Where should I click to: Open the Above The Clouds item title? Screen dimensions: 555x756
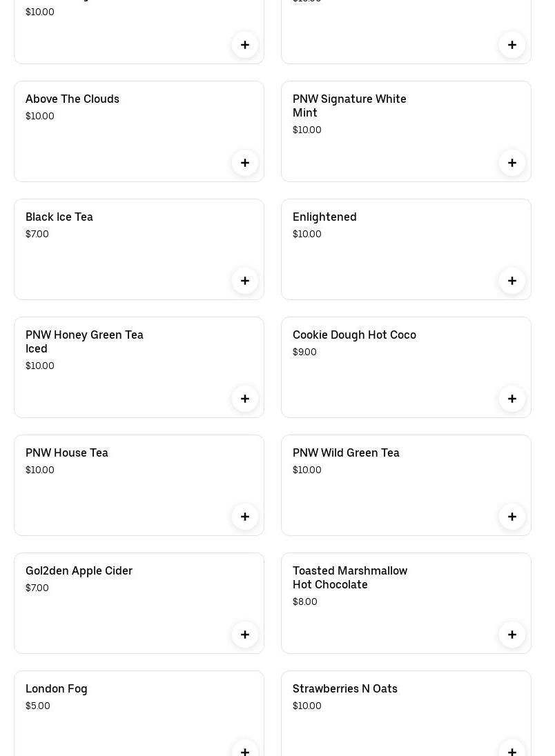[72, 99]
